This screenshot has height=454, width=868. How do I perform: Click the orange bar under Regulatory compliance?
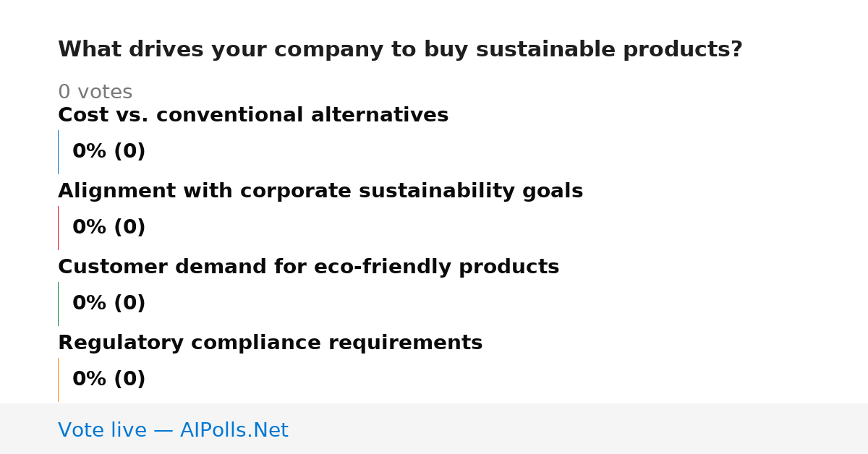[58, 380]
